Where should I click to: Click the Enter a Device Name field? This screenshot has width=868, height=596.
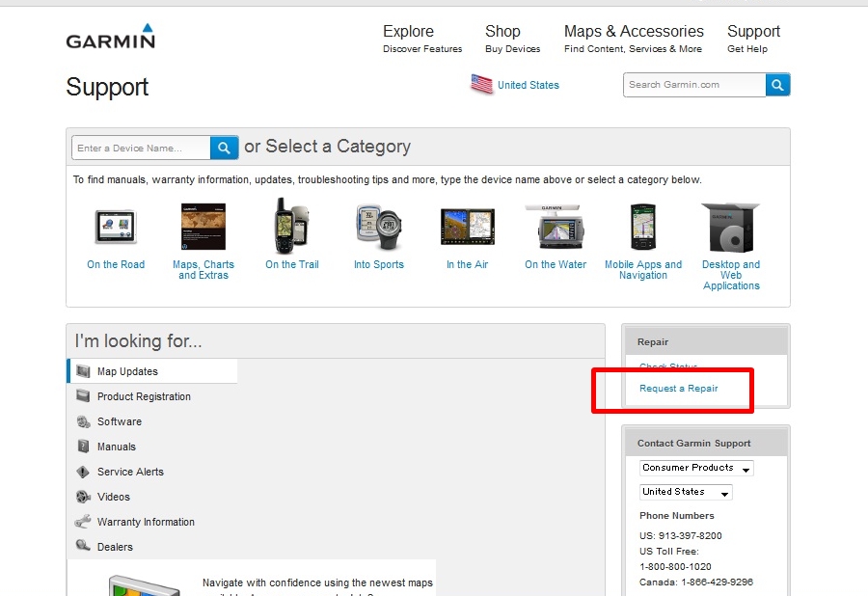(x=141, y=148)
